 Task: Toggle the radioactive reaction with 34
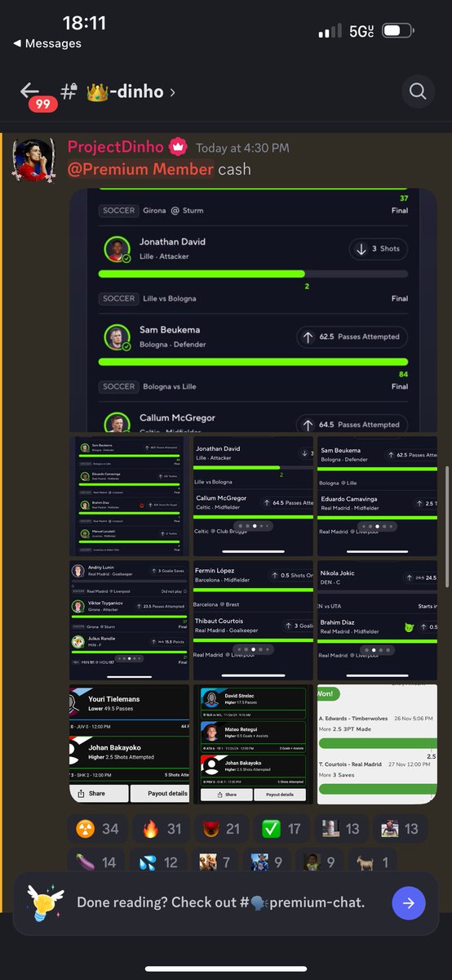click(x=96, y=829)
